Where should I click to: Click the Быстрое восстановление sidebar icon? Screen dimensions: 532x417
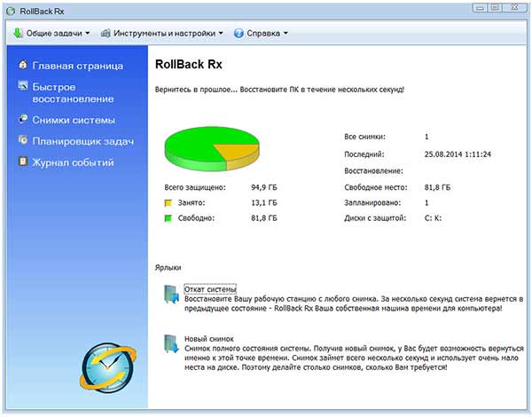[x=23, y=85]
